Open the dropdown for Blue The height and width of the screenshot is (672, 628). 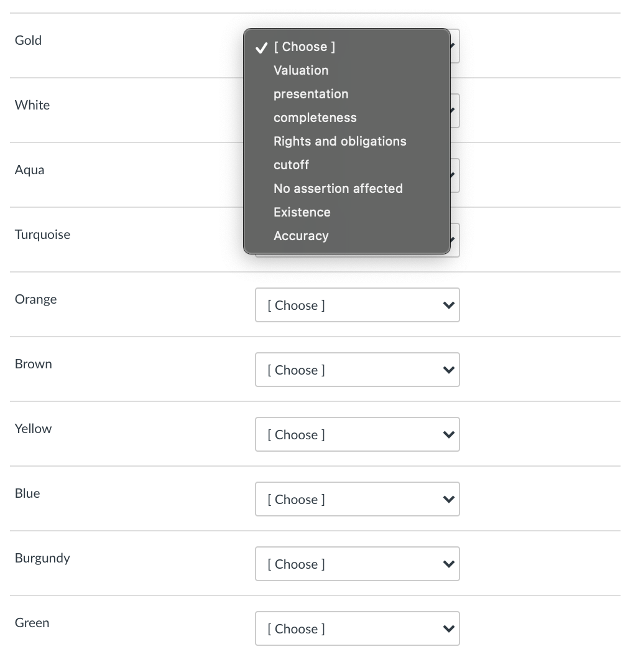pos(357,499)
